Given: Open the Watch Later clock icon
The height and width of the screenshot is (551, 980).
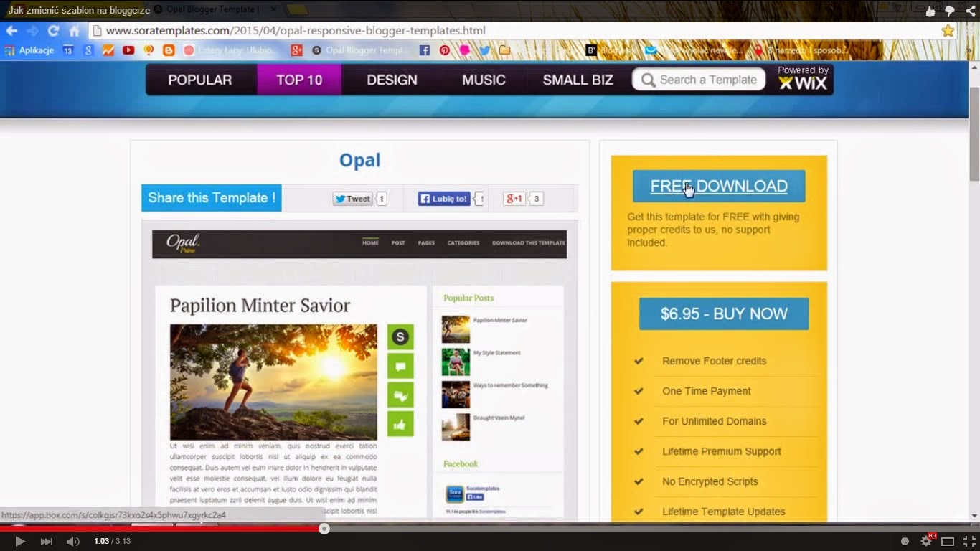Looking at the screenshot, I should pyautogui.click(x=905, y=542).
